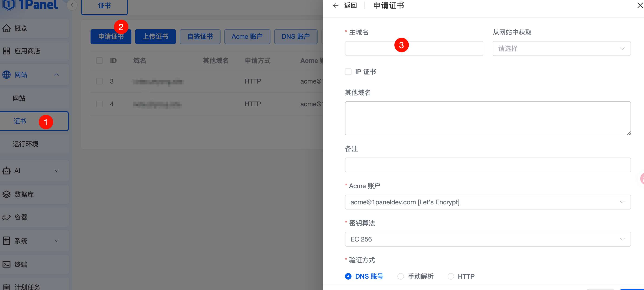Check the row checkbox for ID 3
The width and height of the screenshot is (644, 290).
click(99, 81)
